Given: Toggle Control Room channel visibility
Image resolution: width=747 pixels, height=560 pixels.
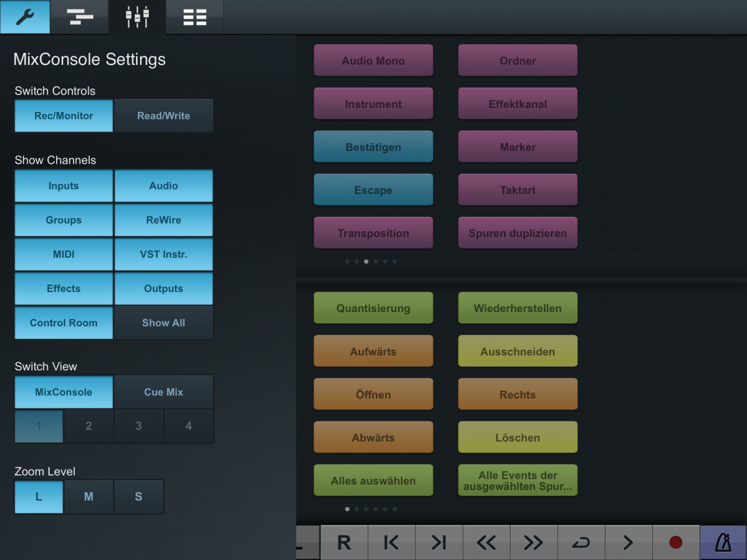Looking at the screenshot, I should pyautogui.click(x=64, y=323).
